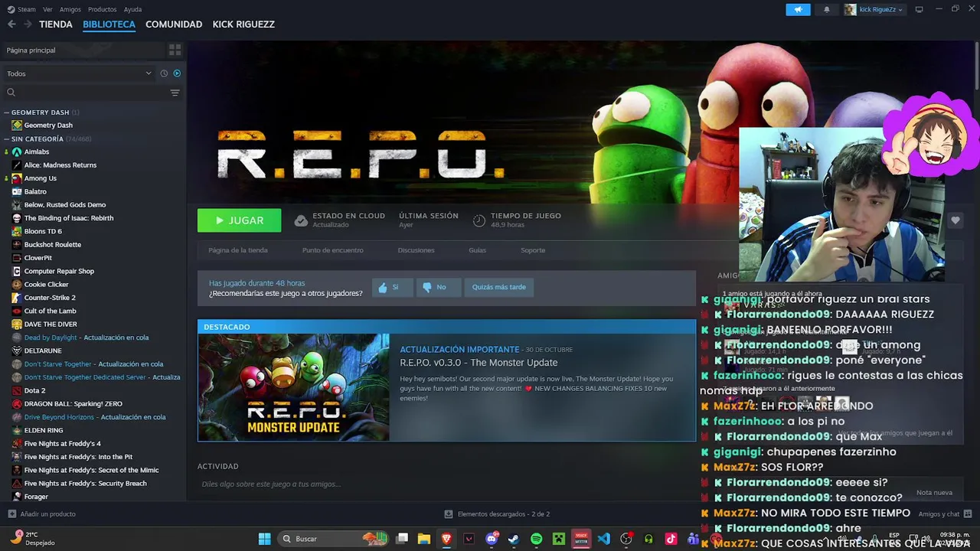Select Aimlabs in the game list

pyautogui.click(x=36, y=152)
